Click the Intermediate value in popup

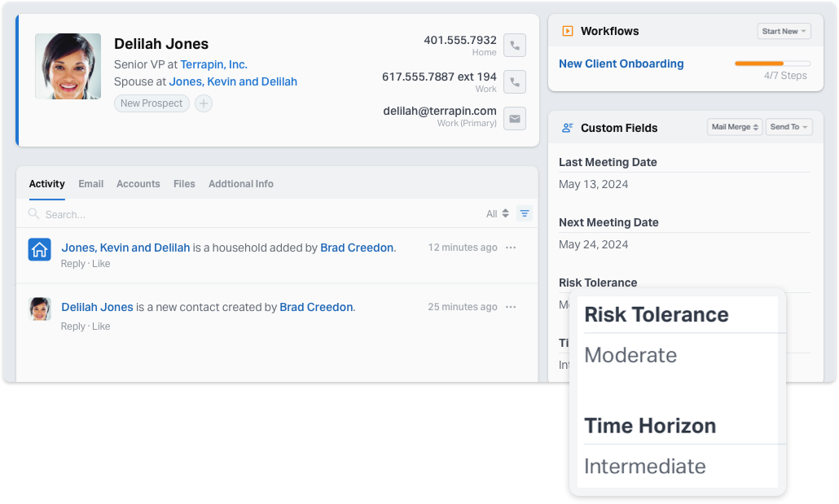(x=645, y=467)
